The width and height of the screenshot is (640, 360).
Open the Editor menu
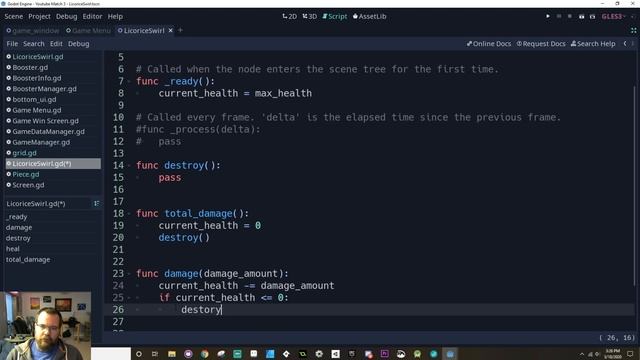tap(92, 16)
